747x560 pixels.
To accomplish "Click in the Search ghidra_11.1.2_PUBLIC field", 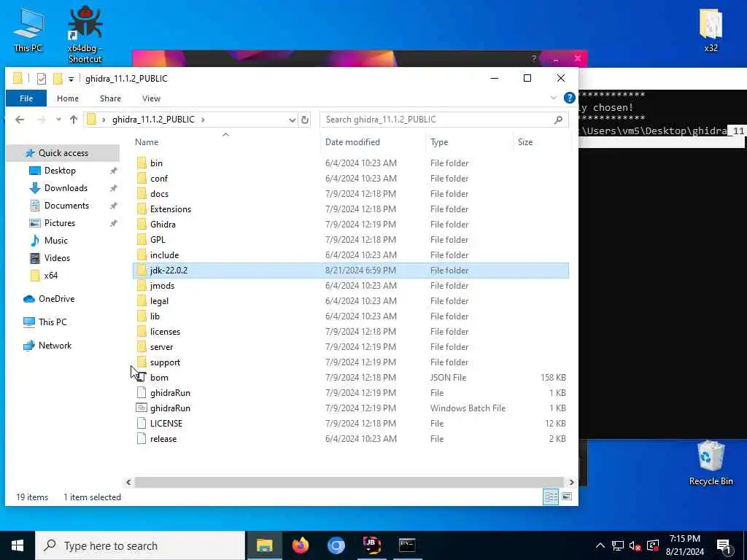I will click(x=438, y=120).
